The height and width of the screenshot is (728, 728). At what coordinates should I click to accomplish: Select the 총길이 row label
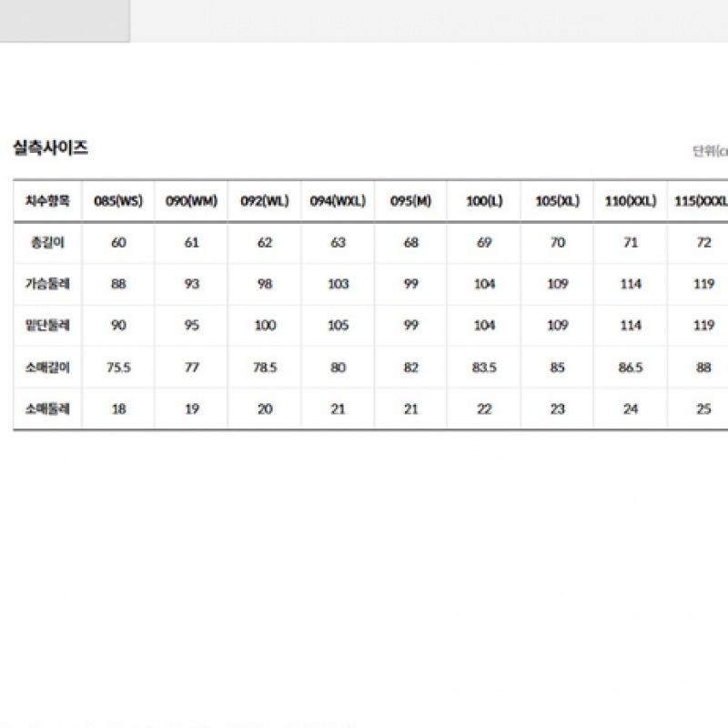click(47, 243)
